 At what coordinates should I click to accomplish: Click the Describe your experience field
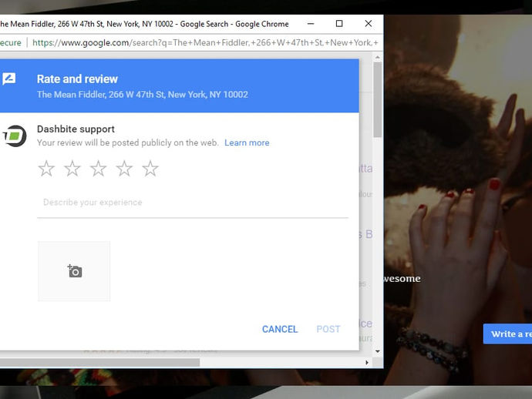tap(193, 203)
